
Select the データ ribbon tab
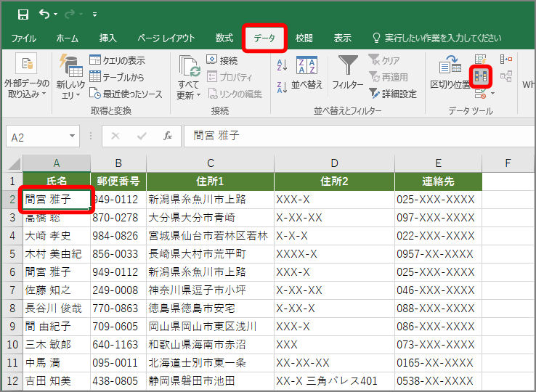click(x=264, y=38)
